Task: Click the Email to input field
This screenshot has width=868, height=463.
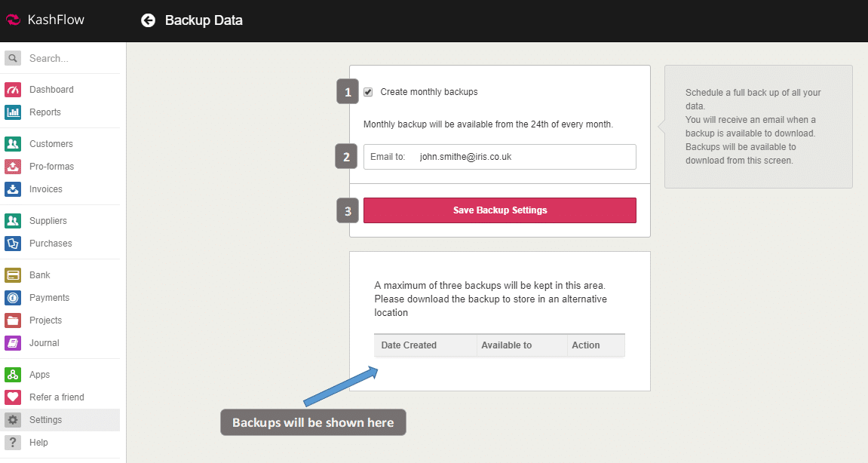Action: click(520, 157)
